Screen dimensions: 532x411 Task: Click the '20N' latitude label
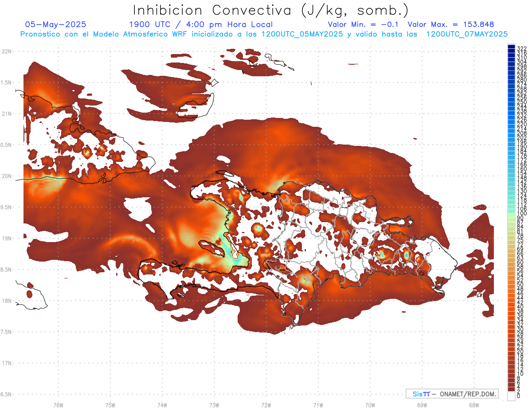pos(7,176)
